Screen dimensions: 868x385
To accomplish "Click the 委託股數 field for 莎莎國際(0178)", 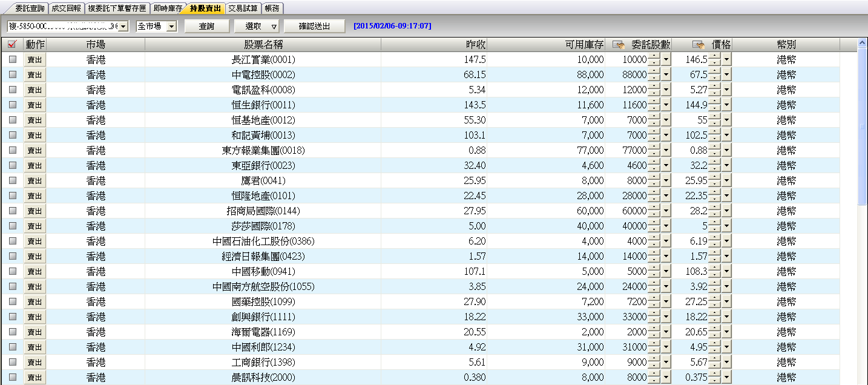I will pyautogui.click(x=628, y=226).
